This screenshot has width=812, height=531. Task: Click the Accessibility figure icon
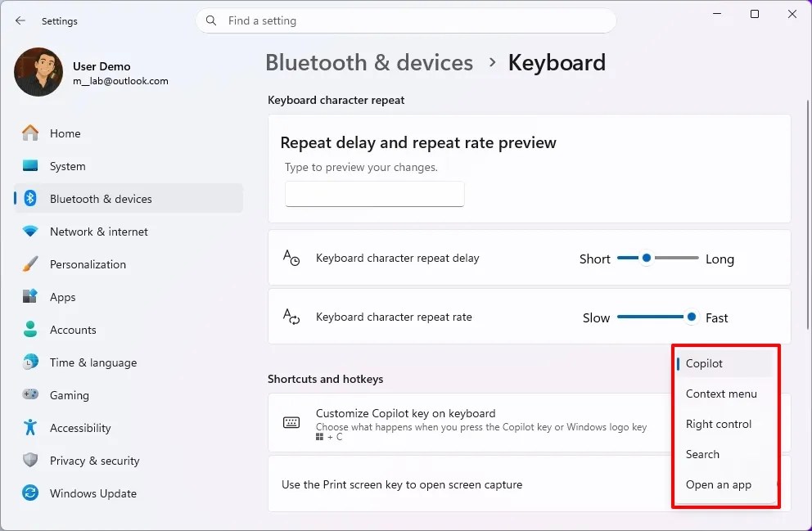coord(30,427)
